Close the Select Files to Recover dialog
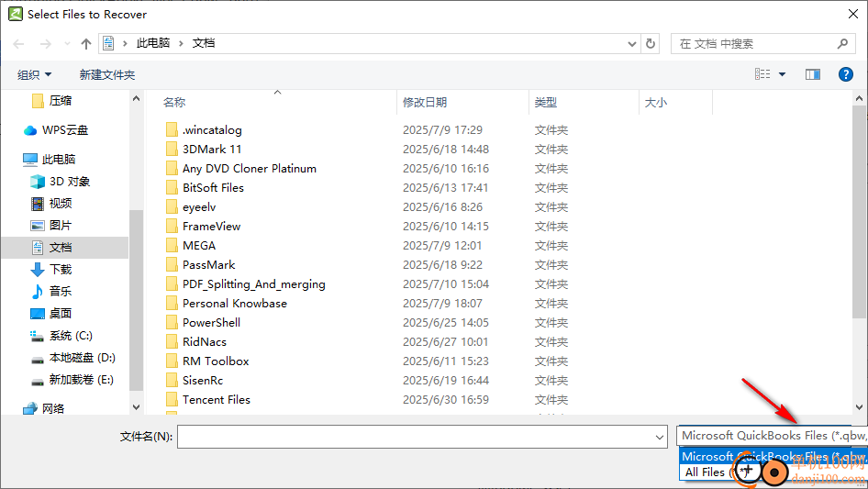The image size is (868, 489). [x=853, y=14]
